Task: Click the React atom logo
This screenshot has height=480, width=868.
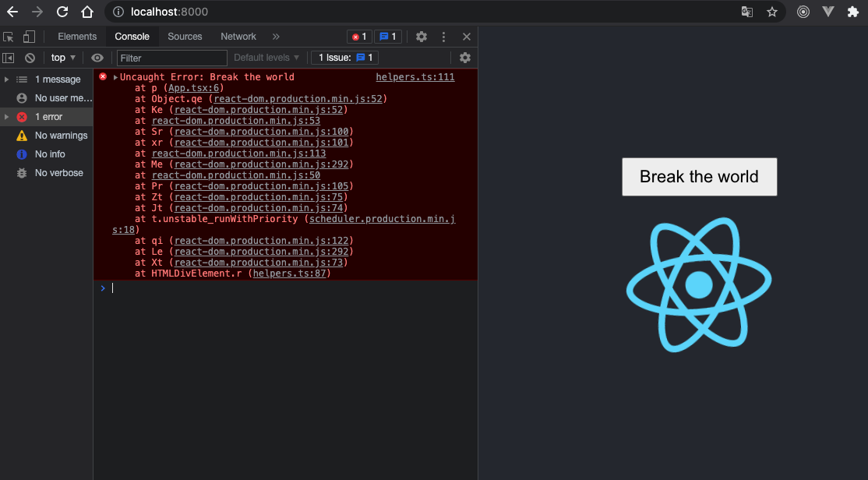Action: coord(699,284)
